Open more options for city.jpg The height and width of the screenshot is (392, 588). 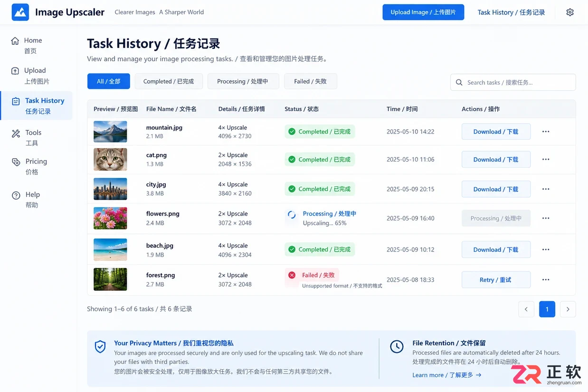[546, 189]
